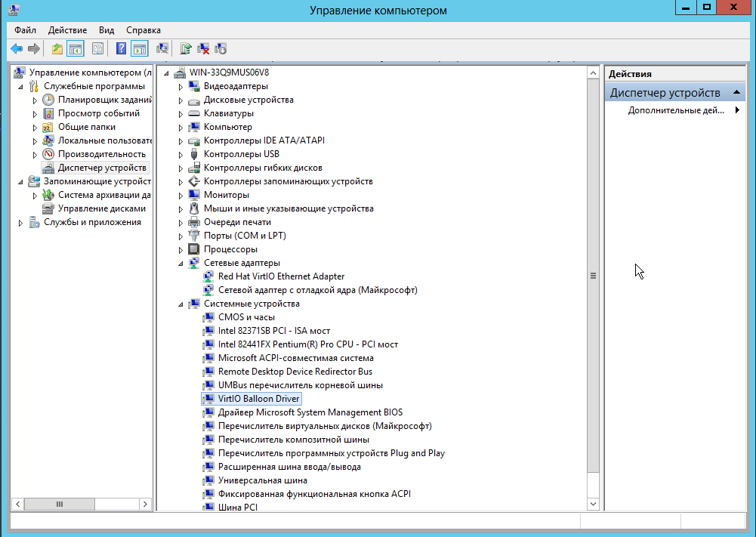This screenshot has width=756, height=537.
Task: Select Управление дисками in the left tree
Action: (101, 208)
